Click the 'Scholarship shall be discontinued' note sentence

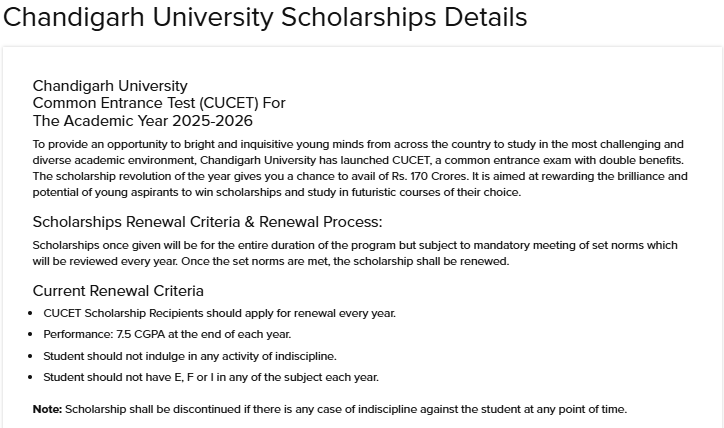pyautogui.click(x=345, y=409)
